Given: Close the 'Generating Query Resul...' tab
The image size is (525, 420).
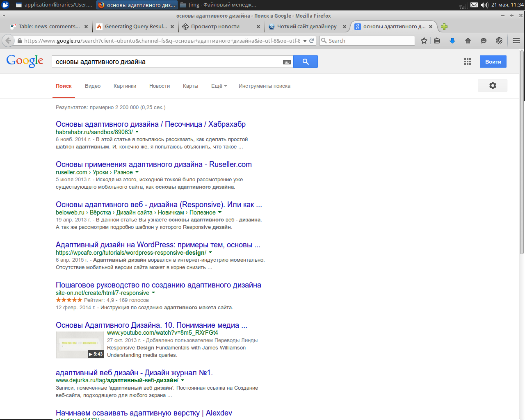Looking at the screenshot, I should tap(172, 27).
